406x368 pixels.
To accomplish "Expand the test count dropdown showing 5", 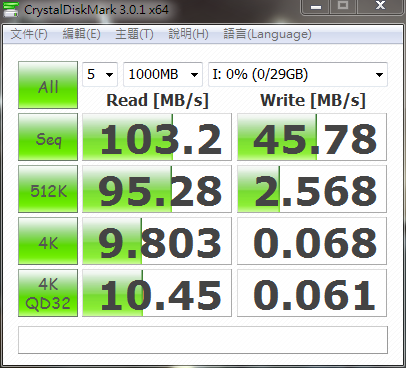I will click(x=100, y=74).
